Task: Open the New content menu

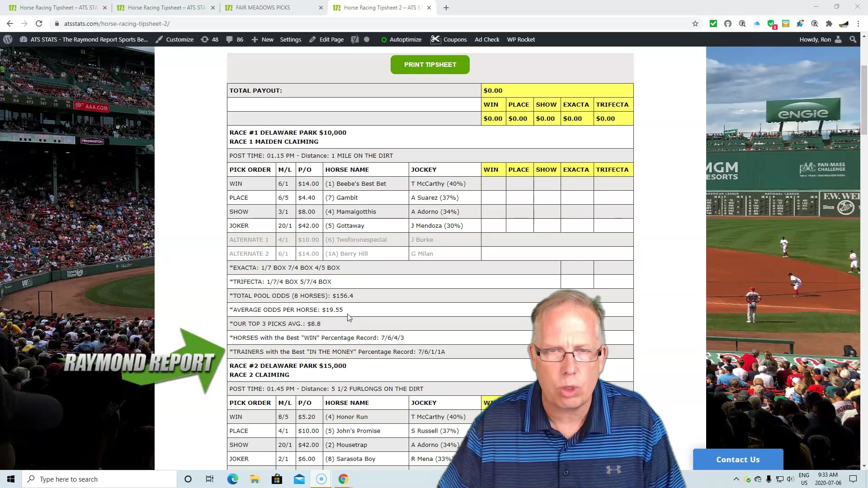Action: pyautogui.click(x=262, y=39)
